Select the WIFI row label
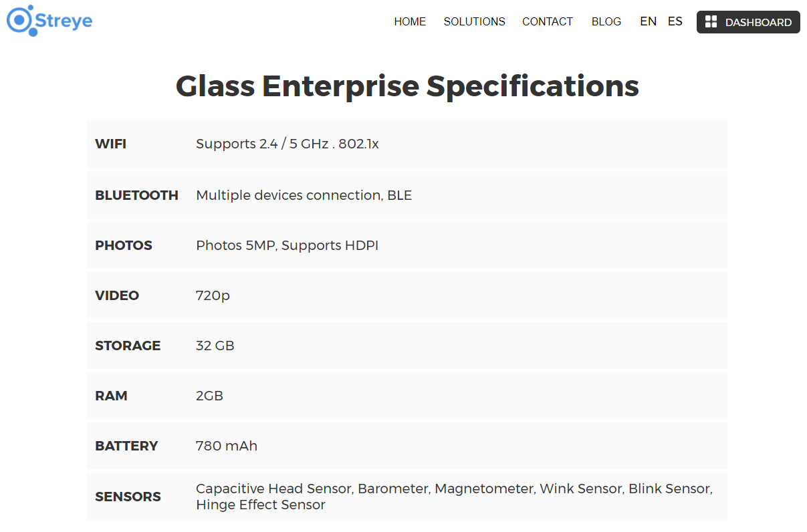The image size is (807, 532). click(111, 144)
